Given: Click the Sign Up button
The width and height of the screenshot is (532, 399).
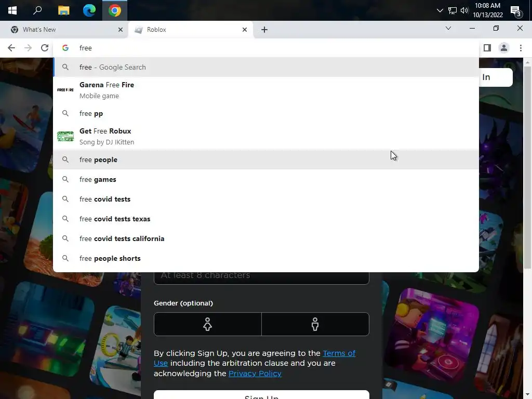Looking at the screenshot, I should (x=261, y=395).
